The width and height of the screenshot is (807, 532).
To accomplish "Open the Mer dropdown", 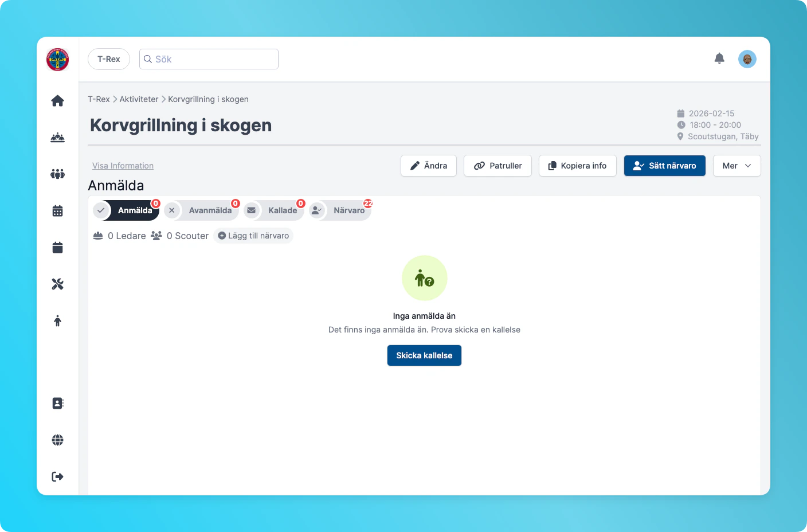I will coord(737,166).
